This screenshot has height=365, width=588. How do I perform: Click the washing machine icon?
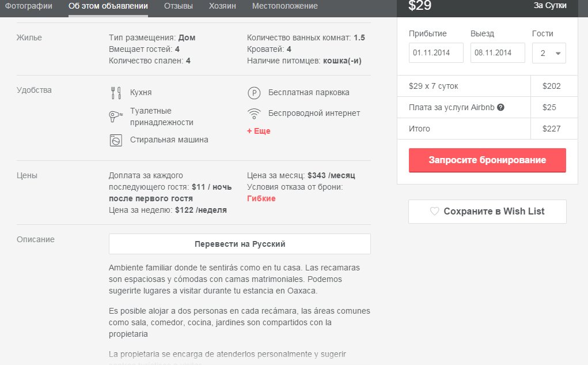(x=115, y=140)
